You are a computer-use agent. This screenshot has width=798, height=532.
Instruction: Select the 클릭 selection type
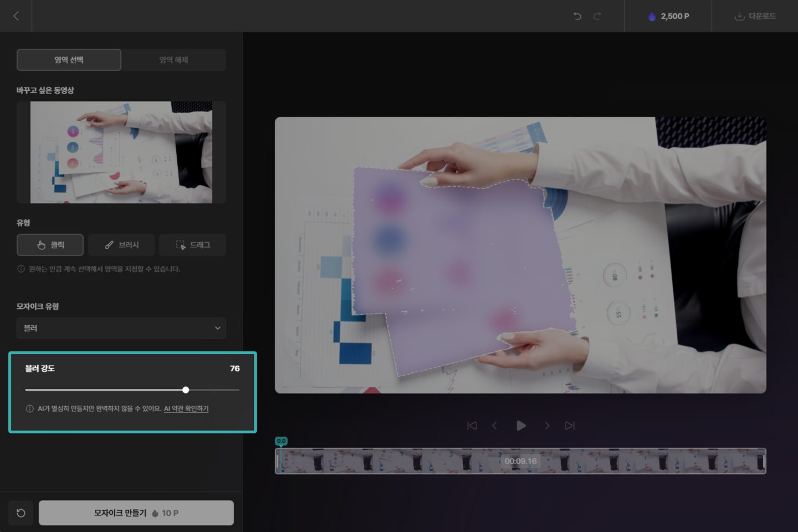coord(50,245)
